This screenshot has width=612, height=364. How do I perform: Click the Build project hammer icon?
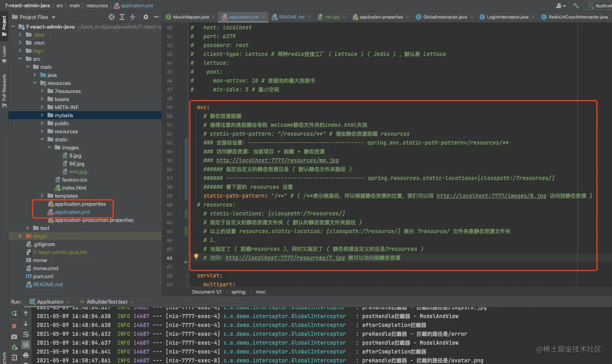(x=576, y=6)
